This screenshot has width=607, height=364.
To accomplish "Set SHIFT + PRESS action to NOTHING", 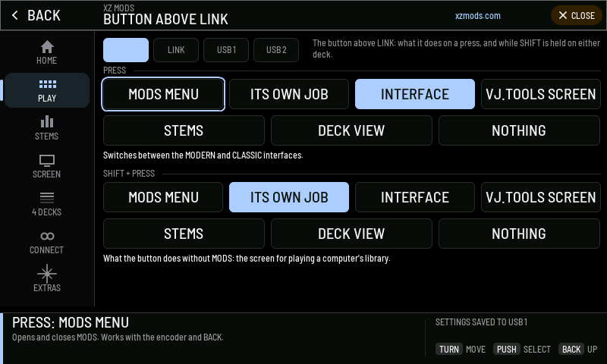I will click(x=519, y=234).
